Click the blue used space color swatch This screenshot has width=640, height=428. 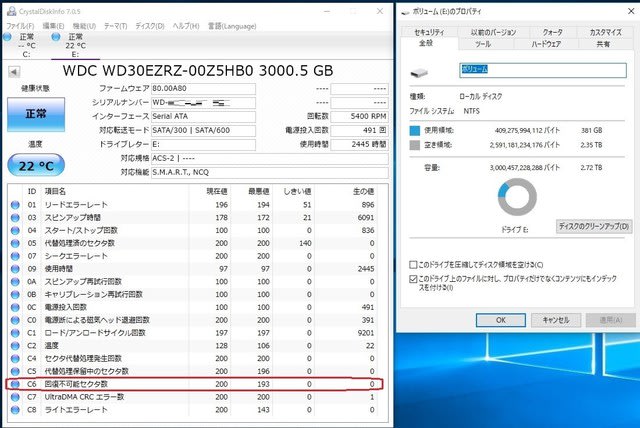click(x=415, y=131)
